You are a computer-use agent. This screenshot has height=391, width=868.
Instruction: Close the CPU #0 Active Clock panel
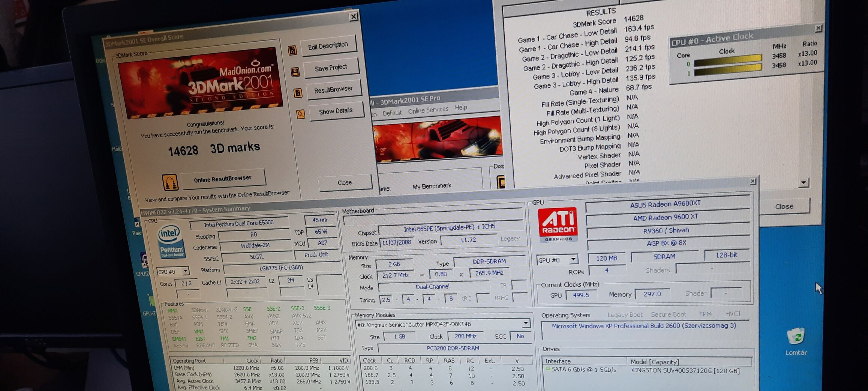click(819, 28)
